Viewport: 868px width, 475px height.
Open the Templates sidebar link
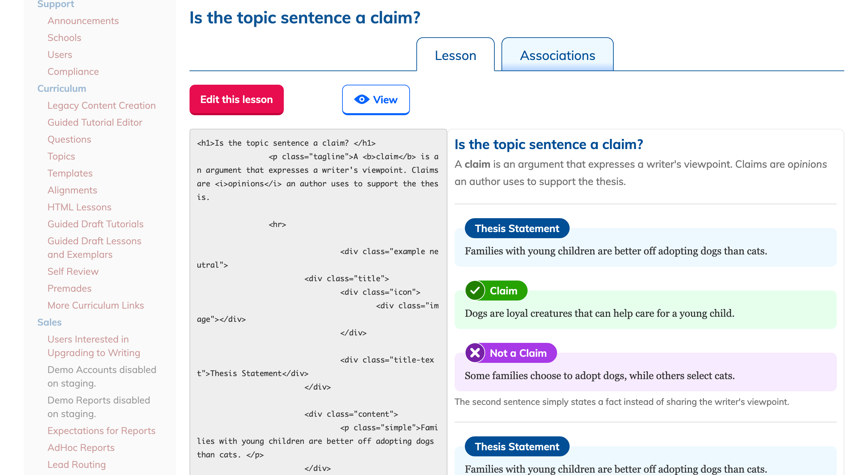point(70,173)
